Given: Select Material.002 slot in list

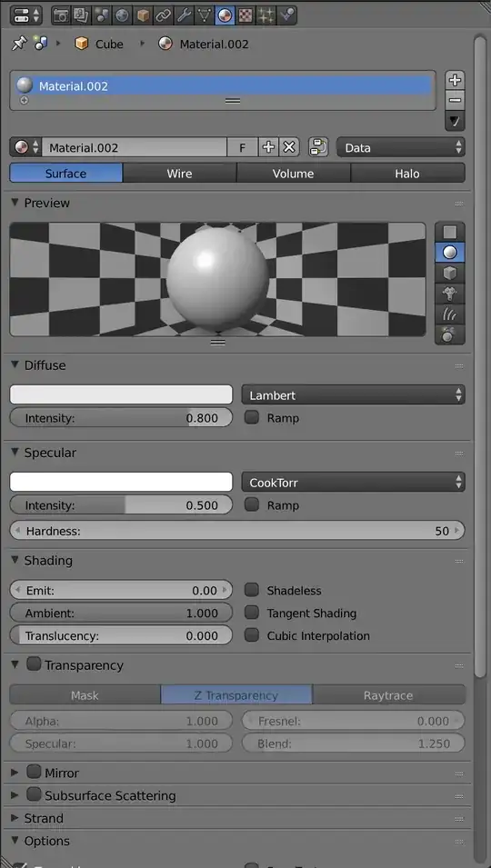Looking at the screenshot, I should tap(222, 85).
